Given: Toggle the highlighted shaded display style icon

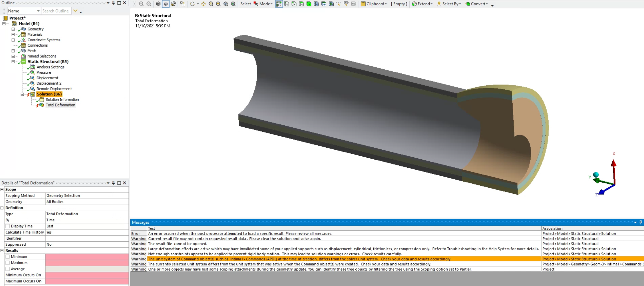Looking at the screenshot, I should tap(166, 4).
